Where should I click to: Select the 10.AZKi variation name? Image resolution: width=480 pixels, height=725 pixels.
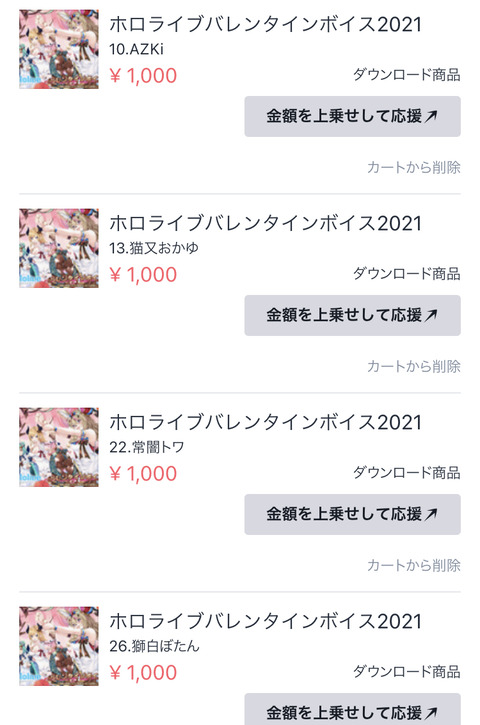point(136,49)
